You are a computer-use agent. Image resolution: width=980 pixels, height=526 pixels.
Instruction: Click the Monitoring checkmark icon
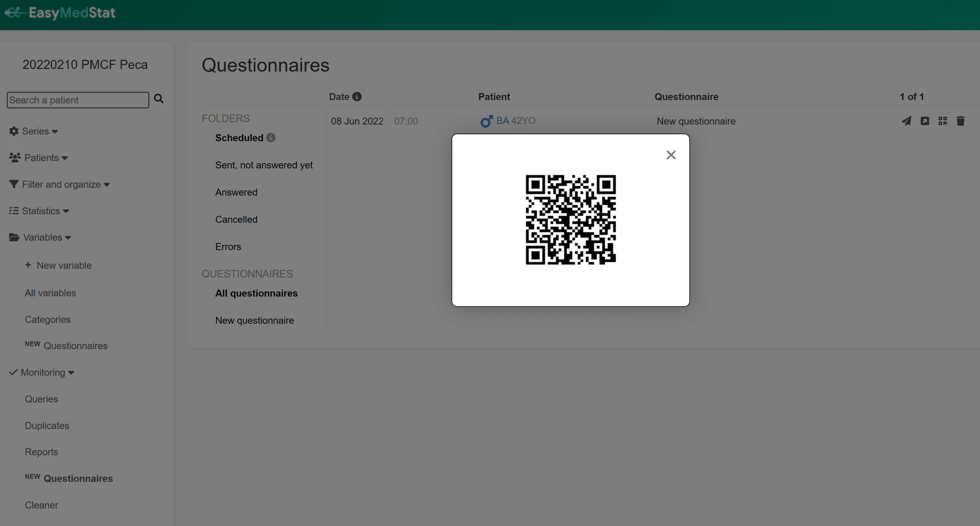pyautogui.click(x=13, y=372)
